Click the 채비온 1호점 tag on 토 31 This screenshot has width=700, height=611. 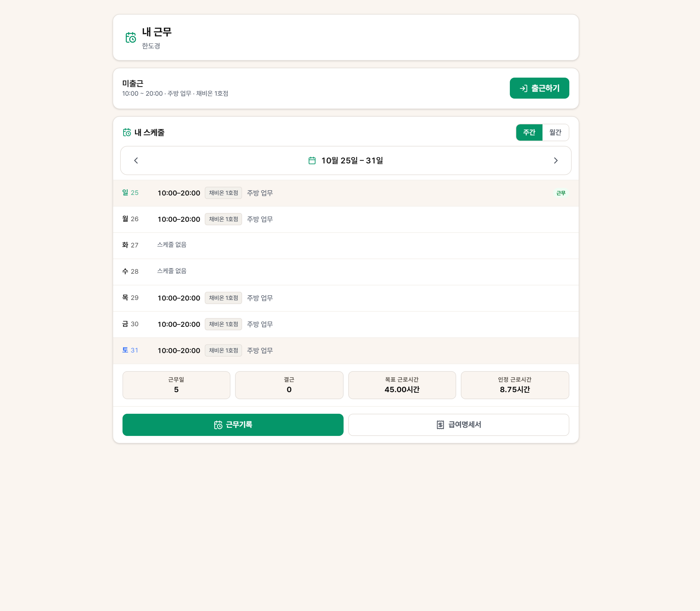(x=223, y=350)
